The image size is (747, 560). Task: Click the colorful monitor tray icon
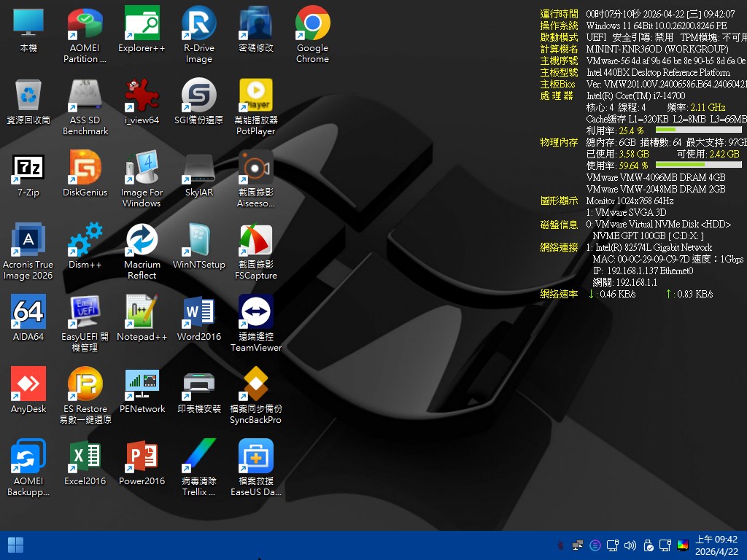point(683,545)
